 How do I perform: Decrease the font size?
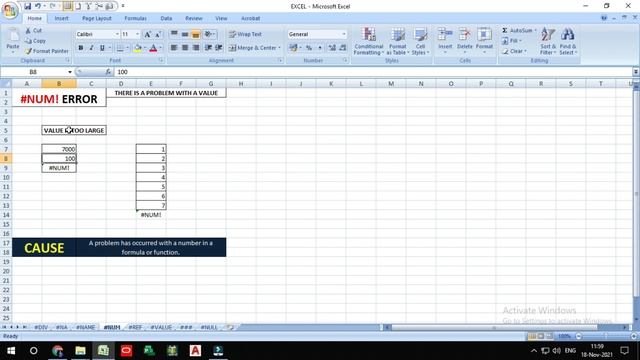point(158,34)
